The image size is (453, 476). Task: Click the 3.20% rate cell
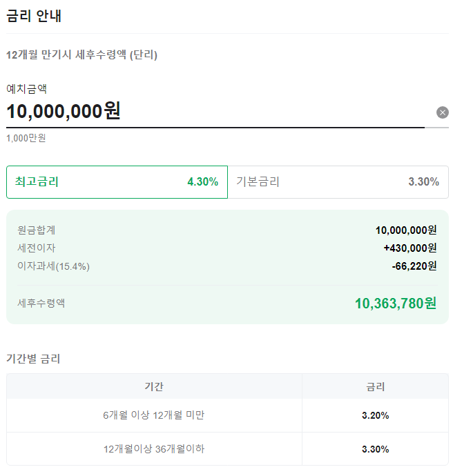(x=375, y=415)
